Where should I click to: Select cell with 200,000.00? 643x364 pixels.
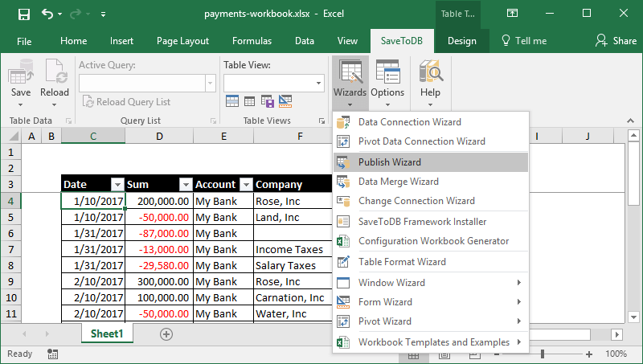tap(158, 201)
